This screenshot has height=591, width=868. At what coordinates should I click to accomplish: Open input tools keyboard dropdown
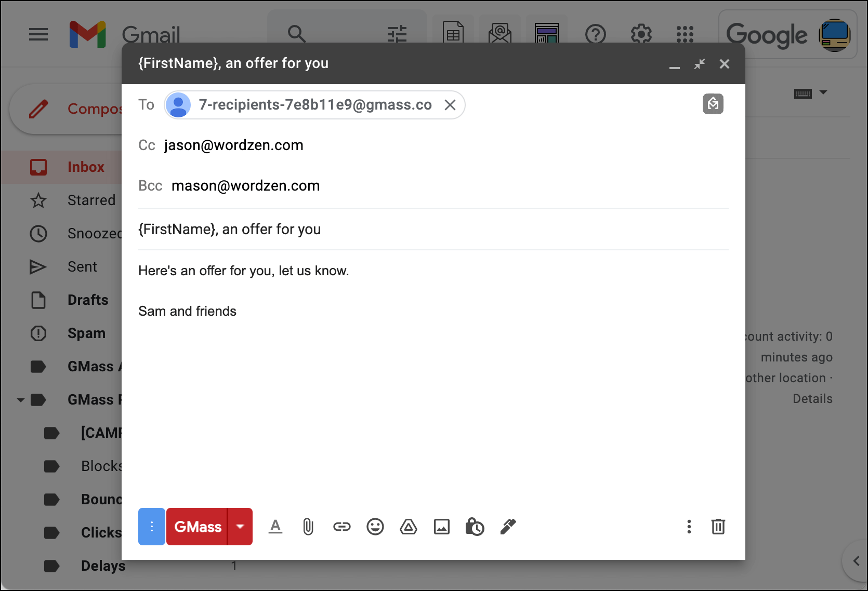pyautogui.click(x=823, y=92)
